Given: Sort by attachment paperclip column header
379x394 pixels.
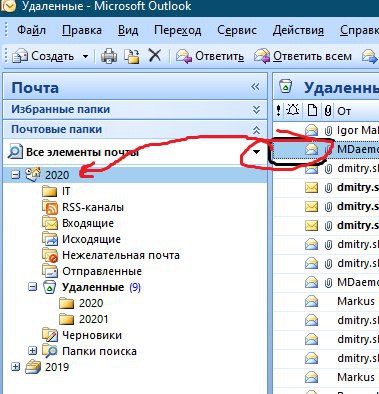Looking at the screenshot, I should 328,110.
